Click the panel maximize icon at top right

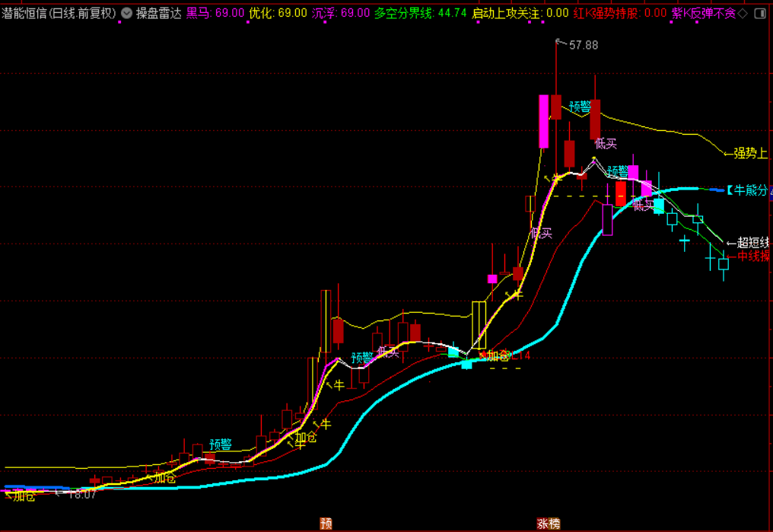tap(761, 13)
